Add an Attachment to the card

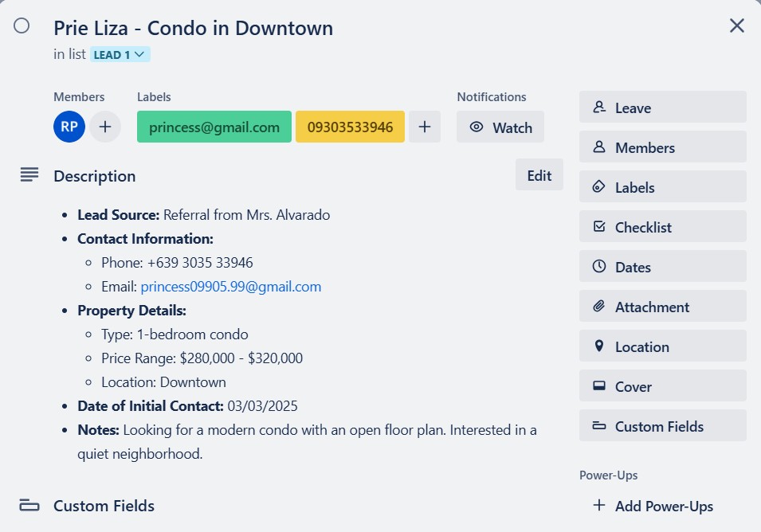click(662, 307)
